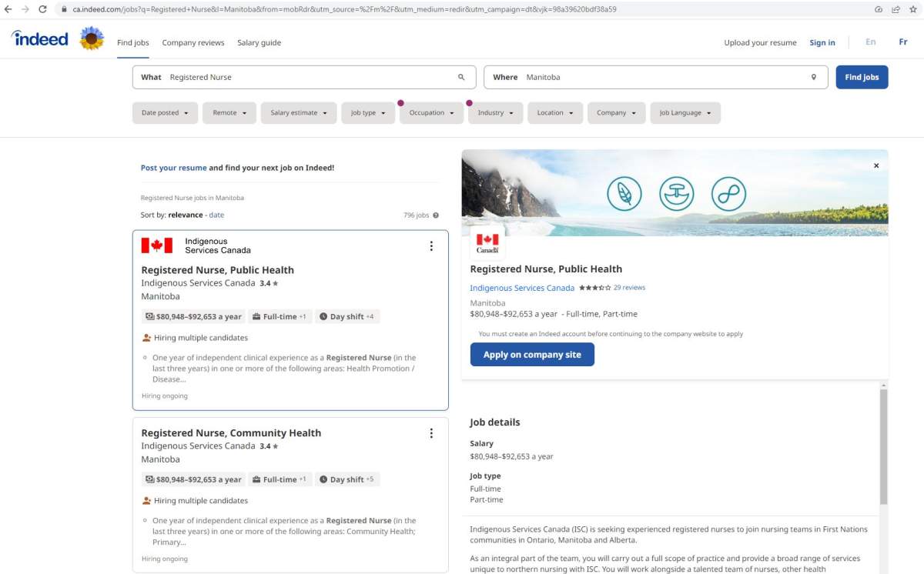Open the three-dot menu on Public Health job card
Image resolution: width=924 pixels, height=574 pixels.
tap(431, 246)
